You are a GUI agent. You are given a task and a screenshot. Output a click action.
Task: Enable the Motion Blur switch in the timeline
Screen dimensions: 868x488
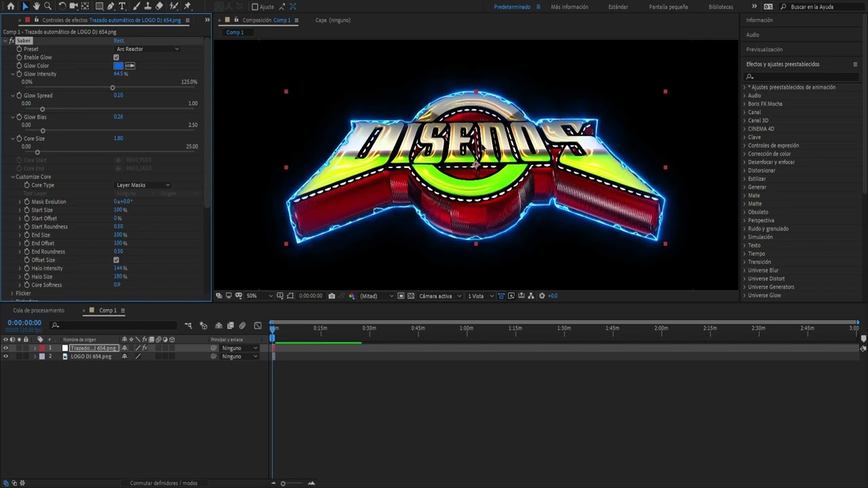[242, 326]
